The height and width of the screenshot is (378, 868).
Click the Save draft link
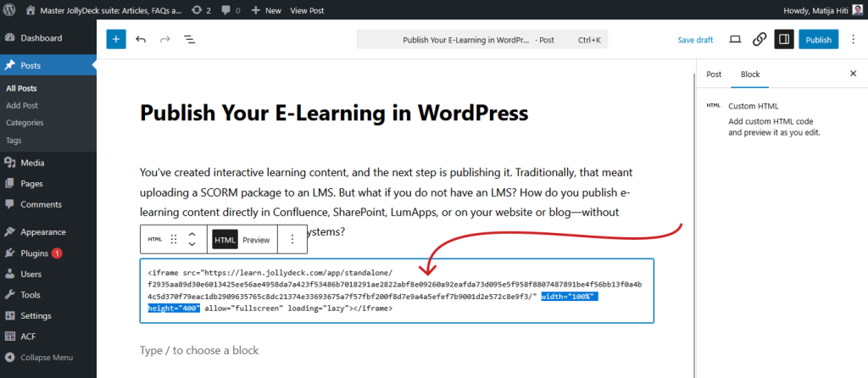tap(695, 40)
